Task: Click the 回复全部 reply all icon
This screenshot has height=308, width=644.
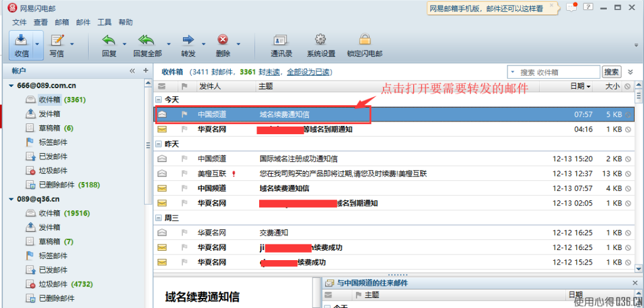Action: (x=146, y=40)
